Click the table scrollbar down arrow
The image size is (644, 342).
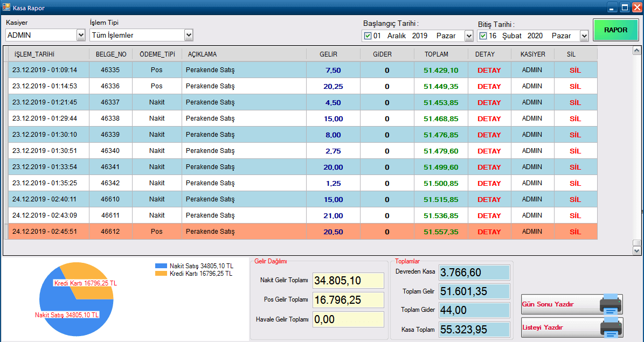tap(636, 250)
